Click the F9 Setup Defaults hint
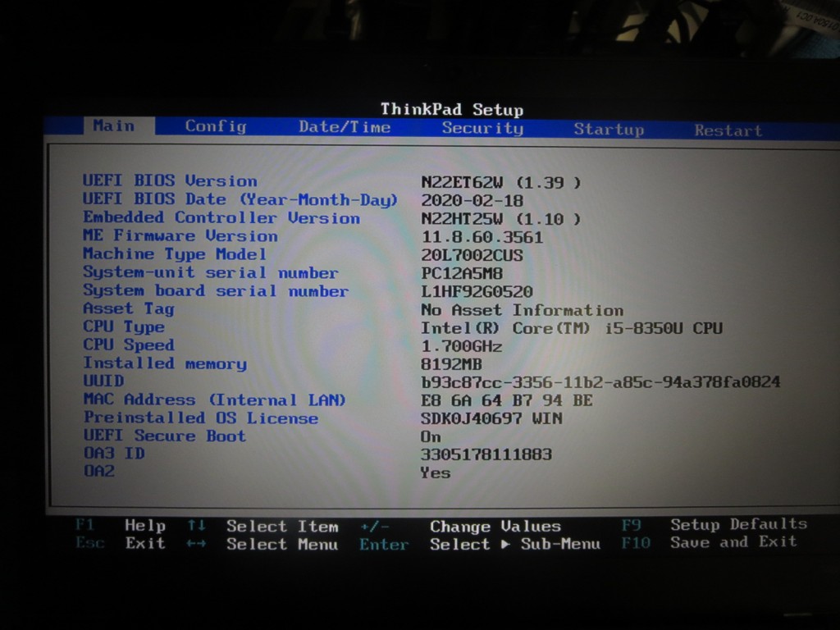Screen dimensions: 840x630 [714, 524]
